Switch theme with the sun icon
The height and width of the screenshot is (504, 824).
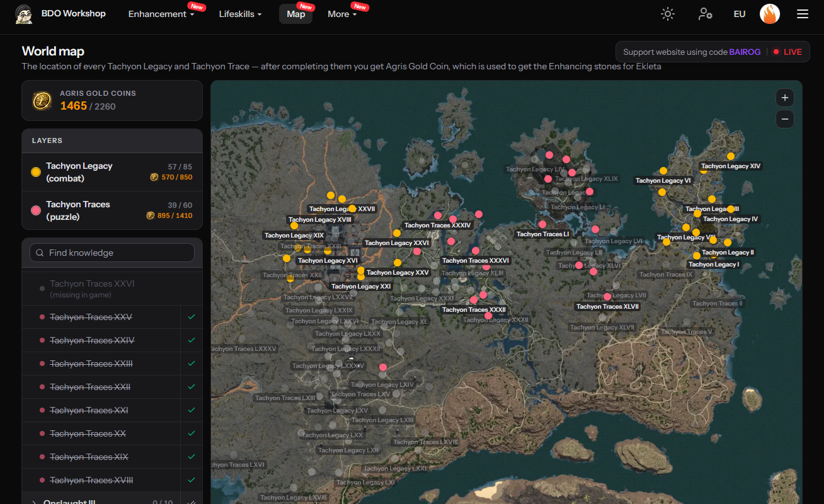coord(668,14)
